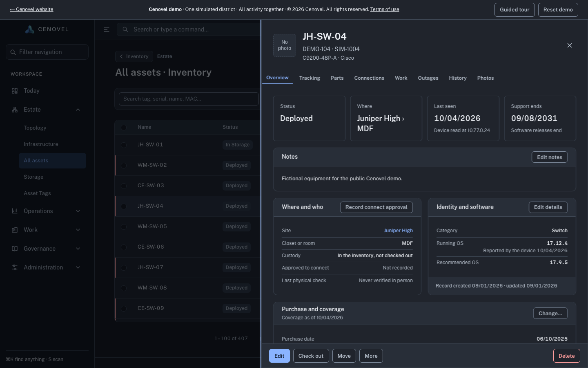Tick the checkbox for CE-SW-06
Image resolution: width=588 pixels, height=368 pixels.
[x=124, y=247]
